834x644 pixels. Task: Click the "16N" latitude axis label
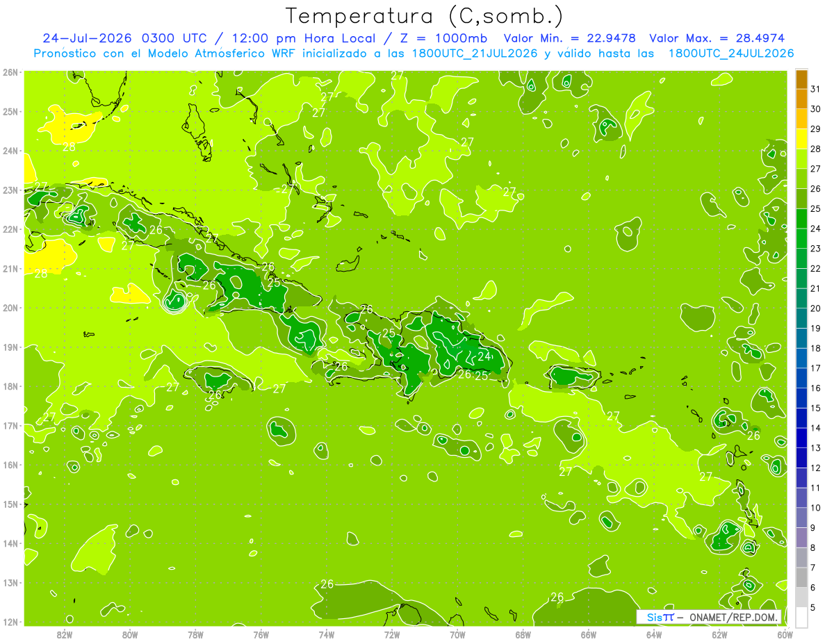[10, 465]
